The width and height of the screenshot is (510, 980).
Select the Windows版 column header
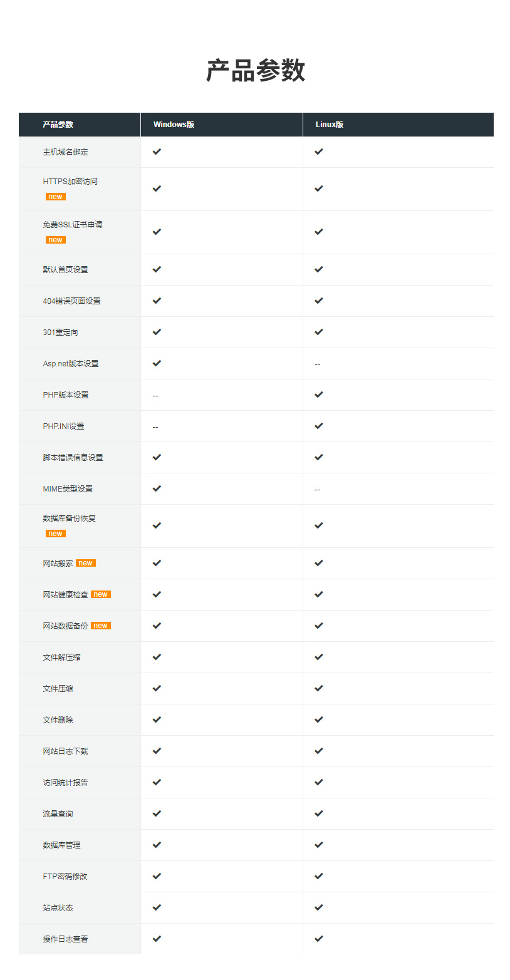tap(174, 125)
